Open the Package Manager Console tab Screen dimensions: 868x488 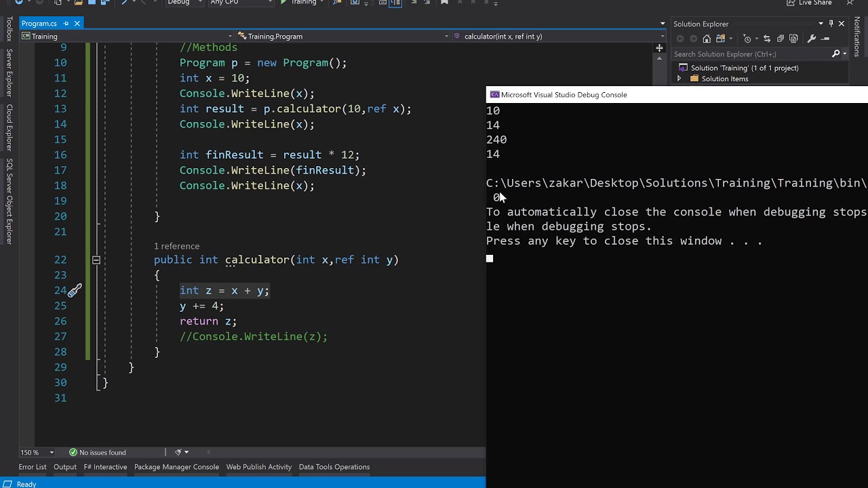pyautogui.click(x=176, y=467)
